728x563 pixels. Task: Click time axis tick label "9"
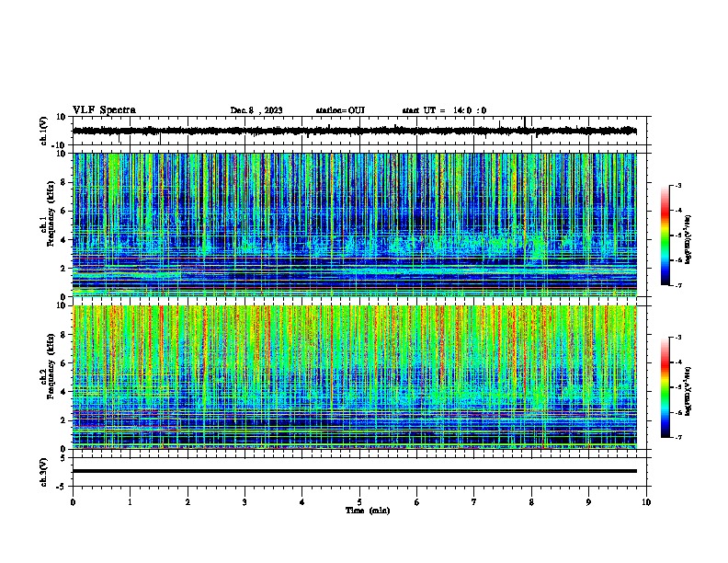pos(588,502)
